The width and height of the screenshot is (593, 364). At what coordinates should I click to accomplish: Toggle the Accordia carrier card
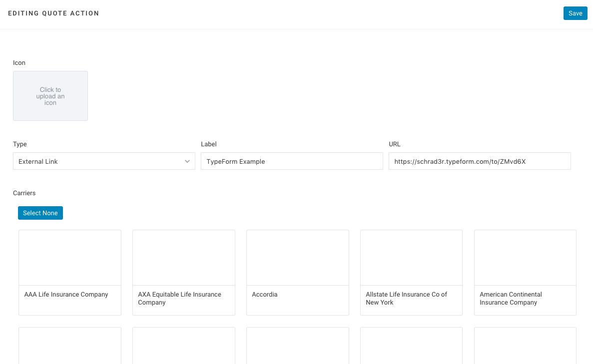(x=298, y=273)
